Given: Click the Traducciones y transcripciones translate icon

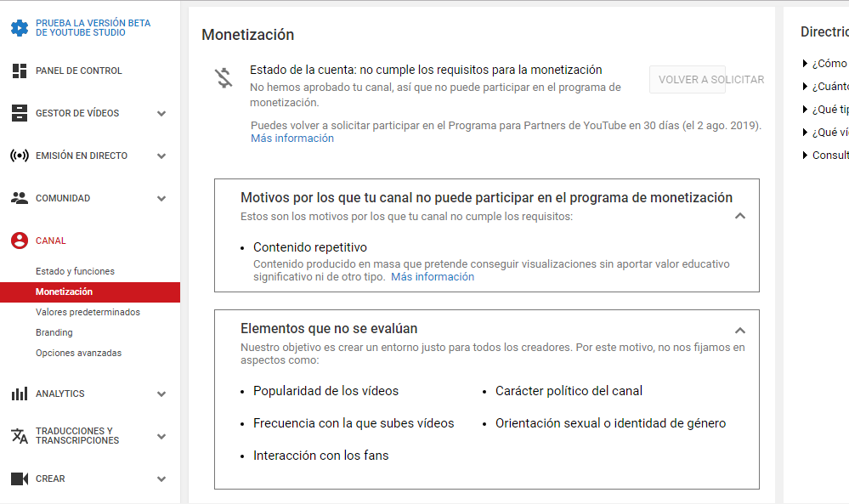Looking at the screenshot, I should point(20,436).
